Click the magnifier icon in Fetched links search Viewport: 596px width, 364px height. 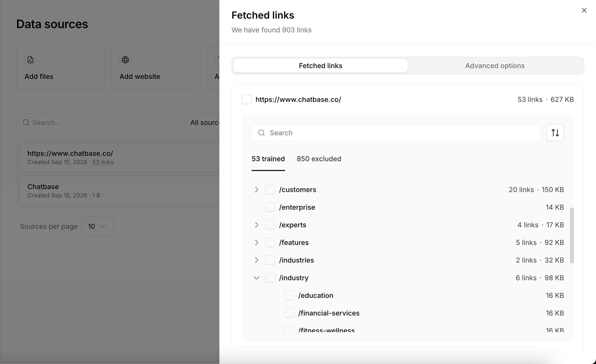261,133
